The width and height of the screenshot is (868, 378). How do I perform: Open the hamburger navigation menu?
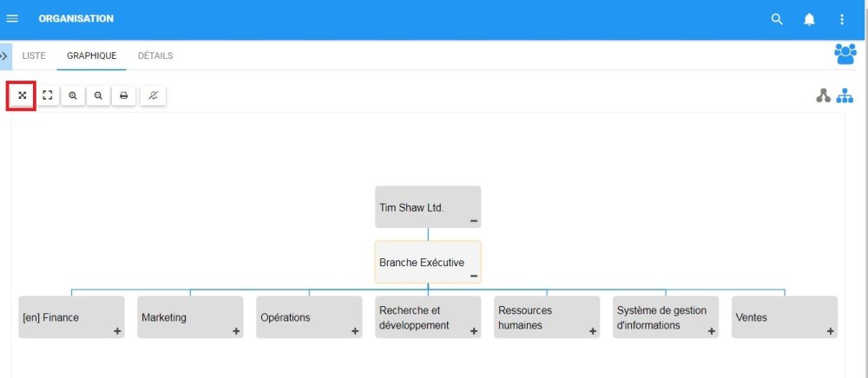point(12,19)
